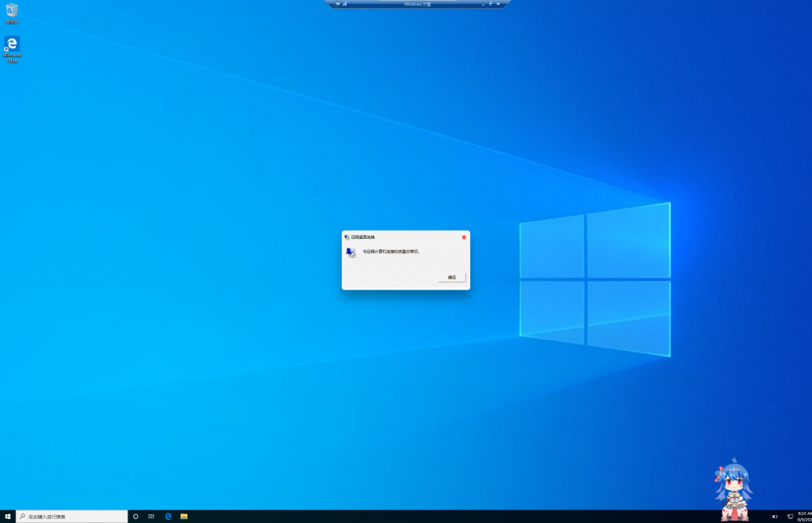Pin the Windows 沙盒 connection bar
The image size is (812, 523).
(x=338, y=4)
